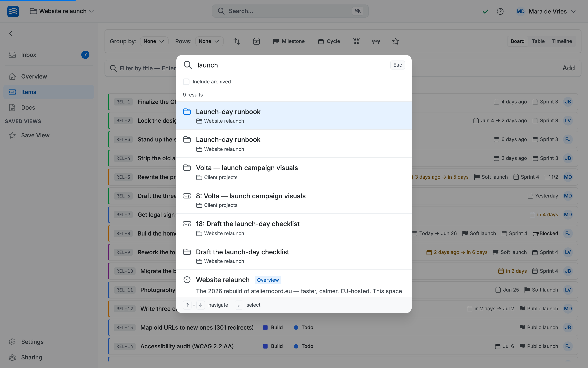This screenshot has width=588, height=368.
Task: Click the JB avatar on REL-13 row
Action: pos(568,327)
